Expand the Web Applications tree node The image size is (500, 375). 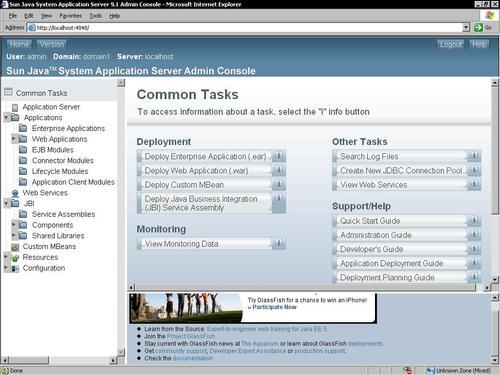point(14,139)
